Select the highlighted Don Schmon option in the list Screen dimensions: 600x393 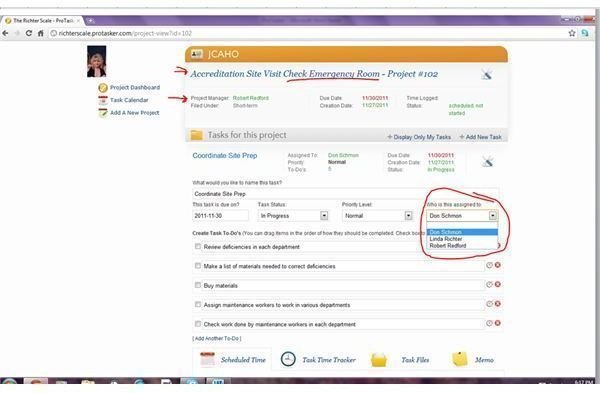pyautogui.click(x=462, y=232)
